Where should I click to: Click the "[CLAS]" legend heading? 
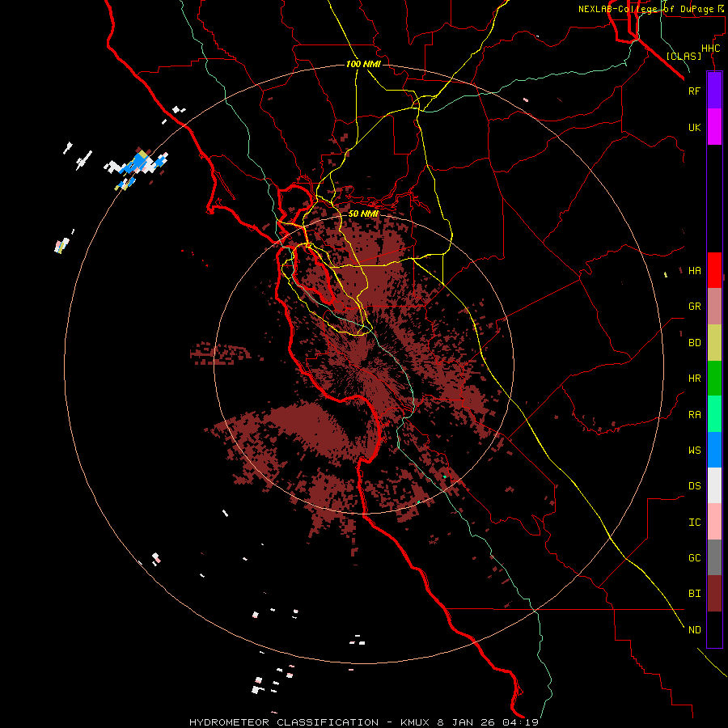684,56
